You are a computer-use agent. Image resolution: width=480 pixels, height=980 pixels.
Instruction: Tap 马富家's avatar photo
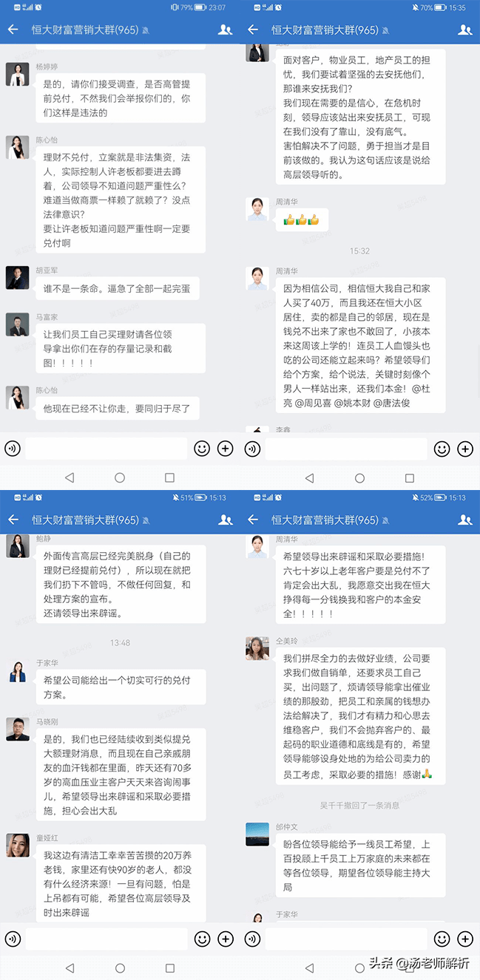pos(18,325)
